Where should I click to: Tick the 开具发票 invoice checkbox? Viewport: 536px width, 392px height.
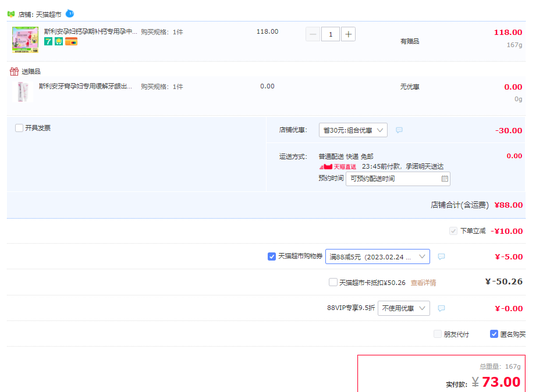point(19,128)
